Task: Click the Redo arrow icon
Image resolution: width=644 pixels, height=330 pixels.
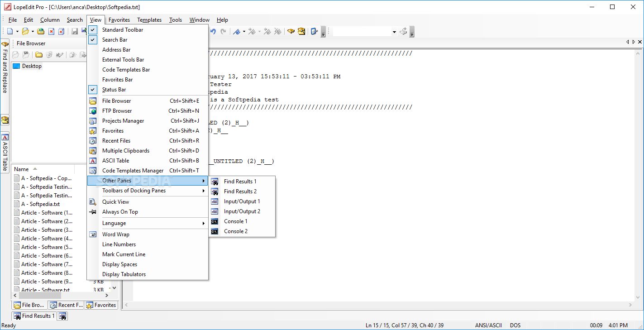Action: 223,31
